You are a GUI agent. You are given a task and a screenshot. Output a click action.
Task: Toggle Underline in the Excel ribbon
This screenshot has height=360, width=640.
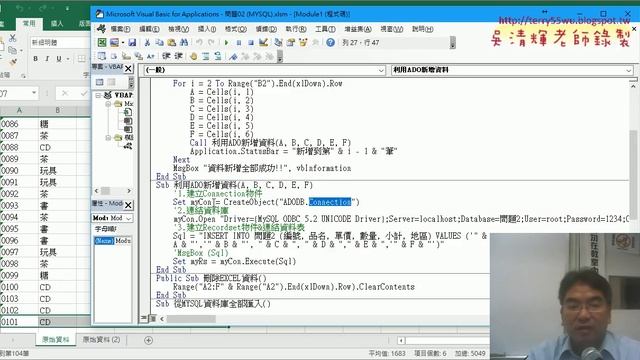[x=59, y=59]
